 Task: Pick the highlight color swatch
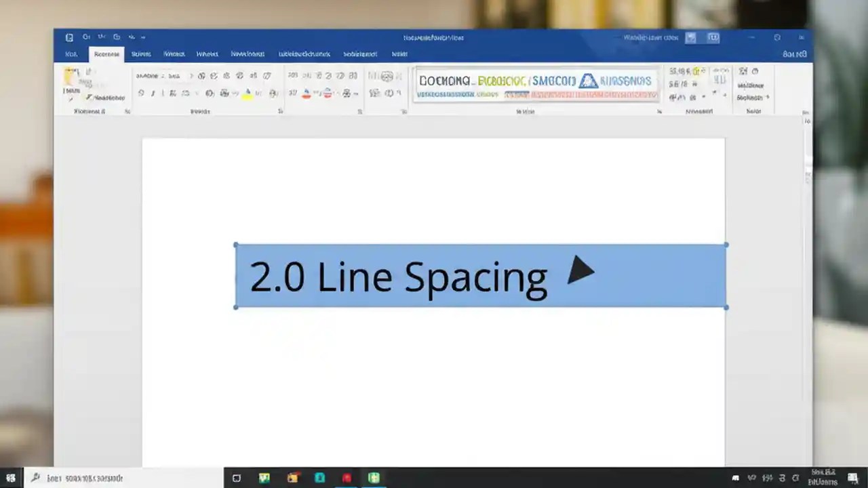(x=248, y=98)
